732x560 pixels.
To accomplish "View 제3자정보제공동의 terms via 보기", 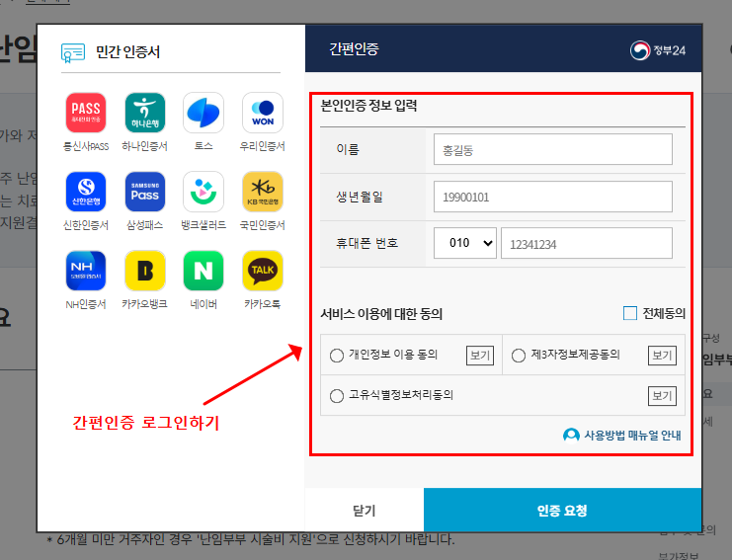I will pos(662,356).
